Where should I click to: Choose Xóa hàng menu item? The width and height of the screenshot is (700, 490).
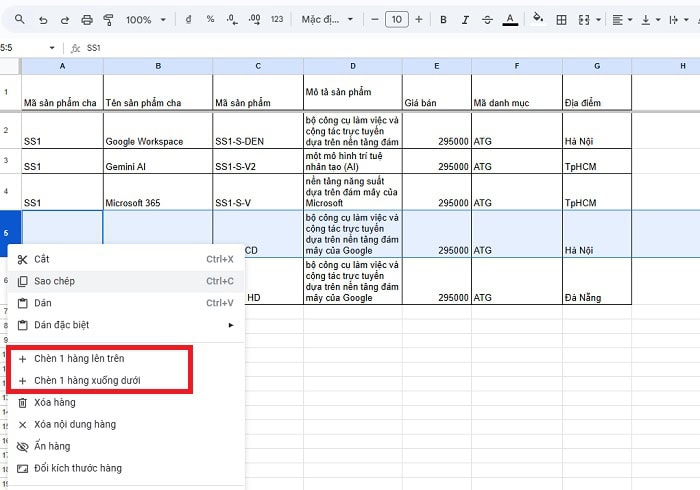(126, 402)
